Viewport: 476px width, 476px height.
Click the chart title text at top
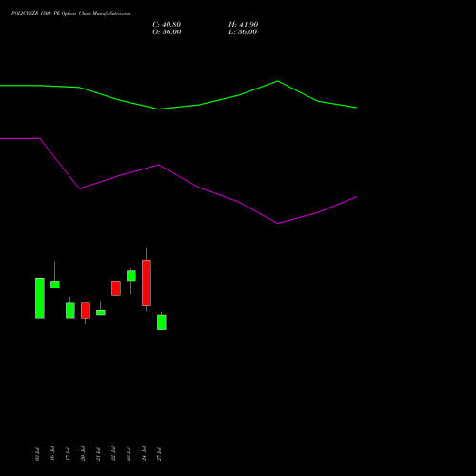pos(70,14)
